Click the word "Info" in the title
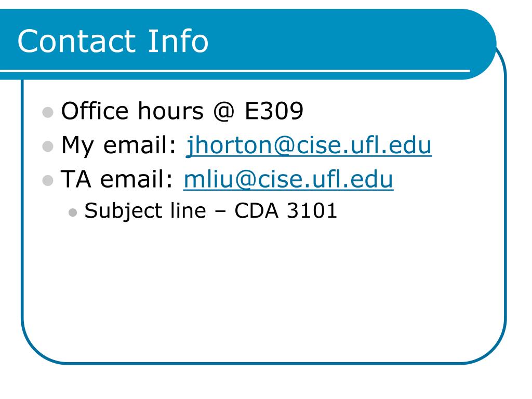This screenshot has width=532, height=399. point(178,41)
